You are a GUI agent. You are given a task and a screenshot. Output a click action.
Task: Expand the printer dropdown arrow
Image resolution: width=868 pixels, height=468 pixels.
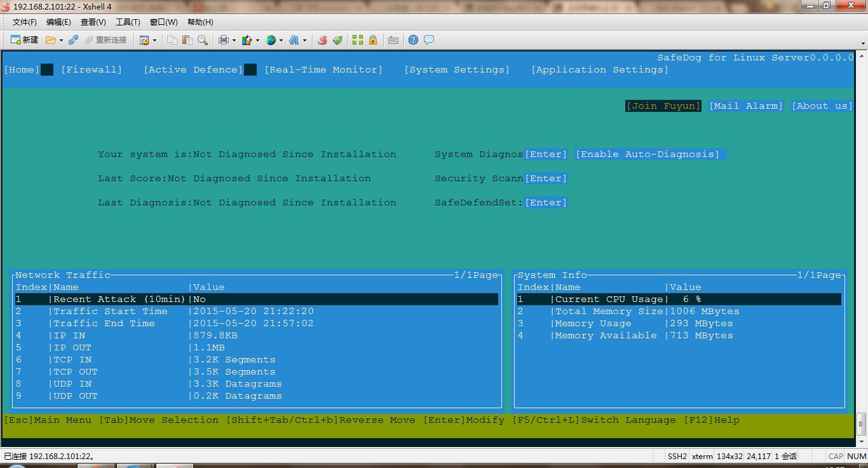click(x=234, y=40)
